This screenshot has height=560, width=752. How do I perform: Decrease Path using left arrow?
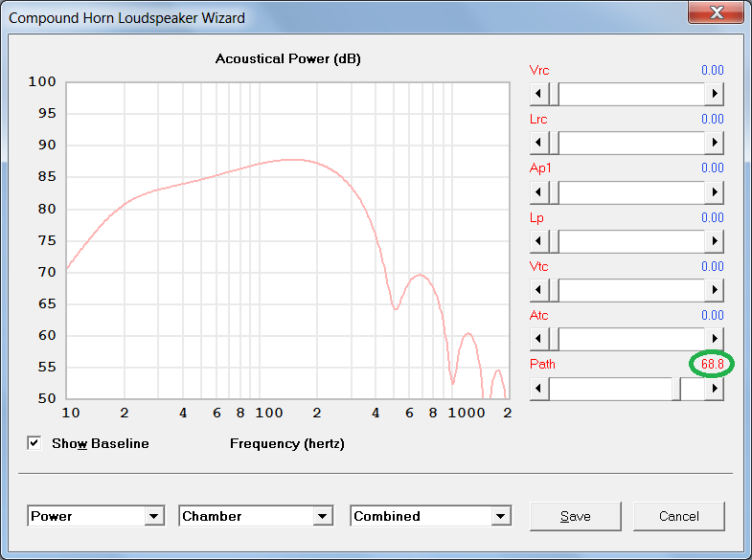(539, 389)
